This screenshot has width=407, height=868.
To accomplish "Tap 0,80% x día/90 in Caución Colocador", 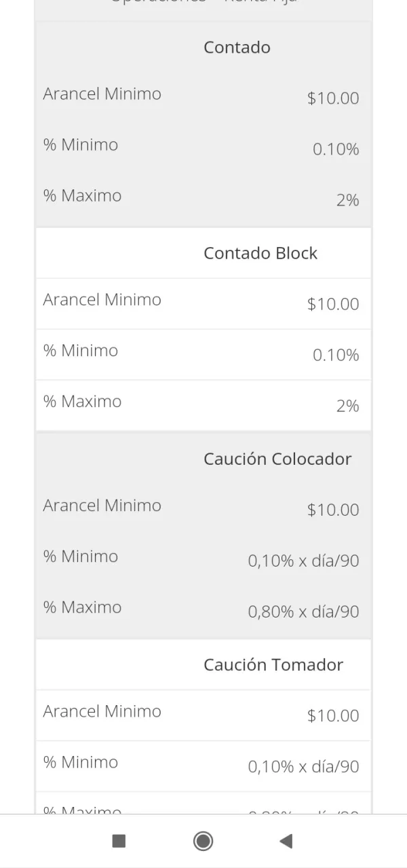I will click(x=303, y=611).
